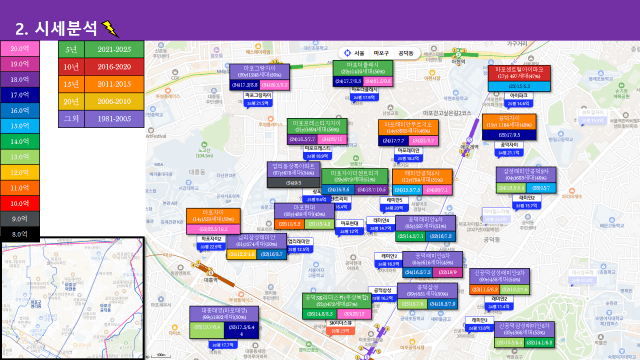Pick the 9.0억 gray legend swatch

(20, 219)
